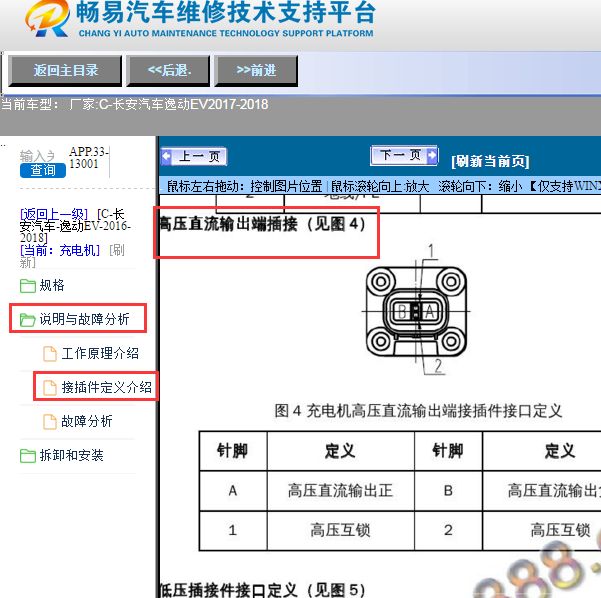Click the 拆卸和安装 folder icon
601x598 pixels.
click(x=28, y=456)
